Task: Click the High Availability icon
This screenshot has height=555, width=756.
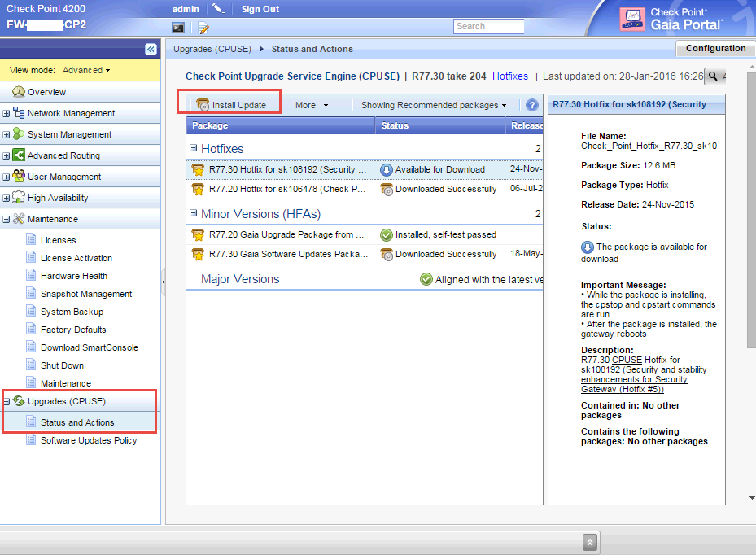Action: pos(19,198)
